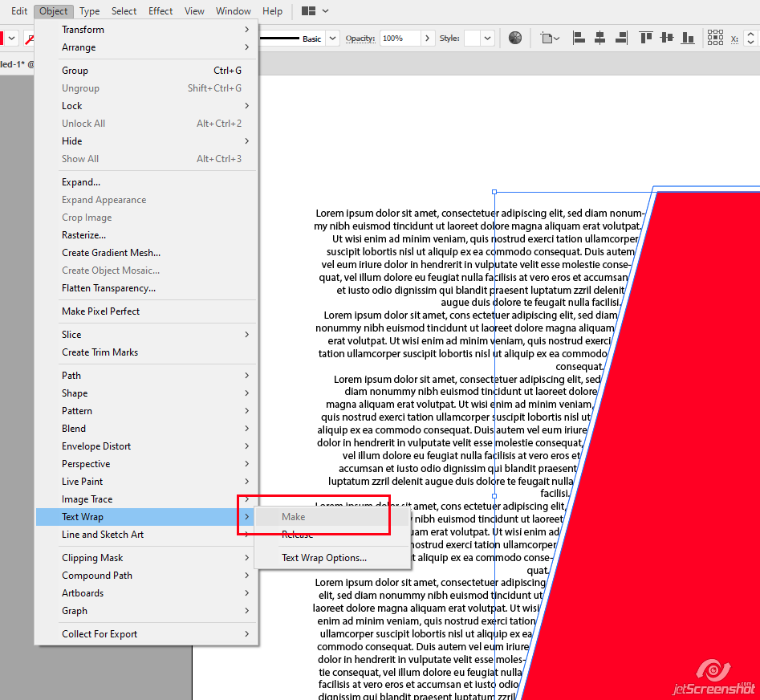Viewport: 760px width, 700px height.
Task: Click Vertical Align Top icon
Action: 645,38
